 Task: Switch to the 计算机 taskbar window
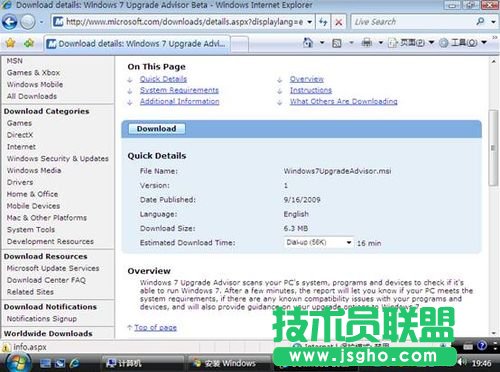142,363
